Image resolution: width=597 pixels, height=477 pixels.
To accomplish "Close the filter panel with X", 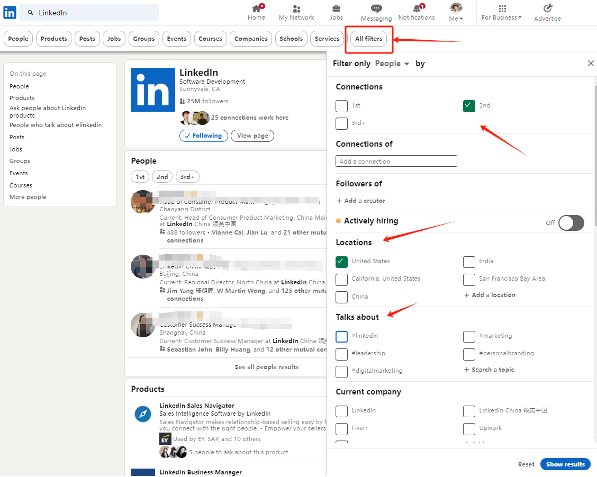I will (591, 63).
